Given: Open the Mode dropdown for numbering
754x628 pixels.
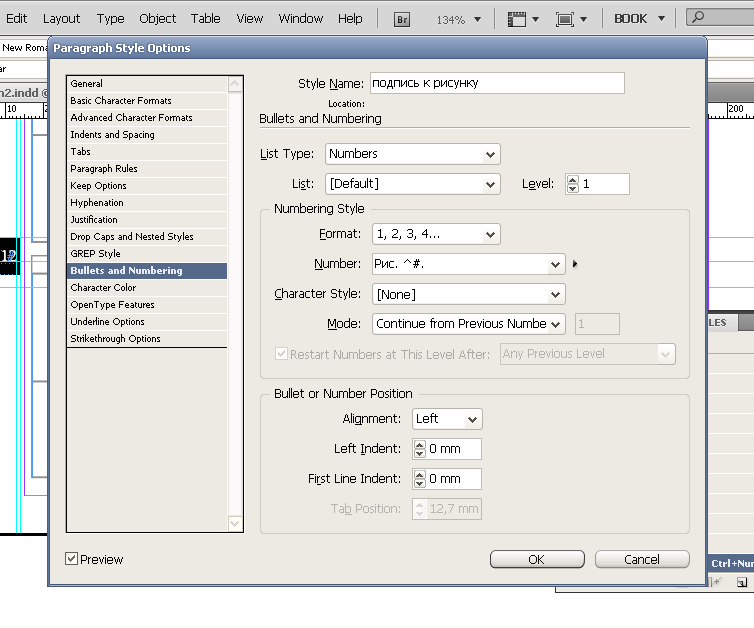Looking at the screenshot, I should coord(468,324).
